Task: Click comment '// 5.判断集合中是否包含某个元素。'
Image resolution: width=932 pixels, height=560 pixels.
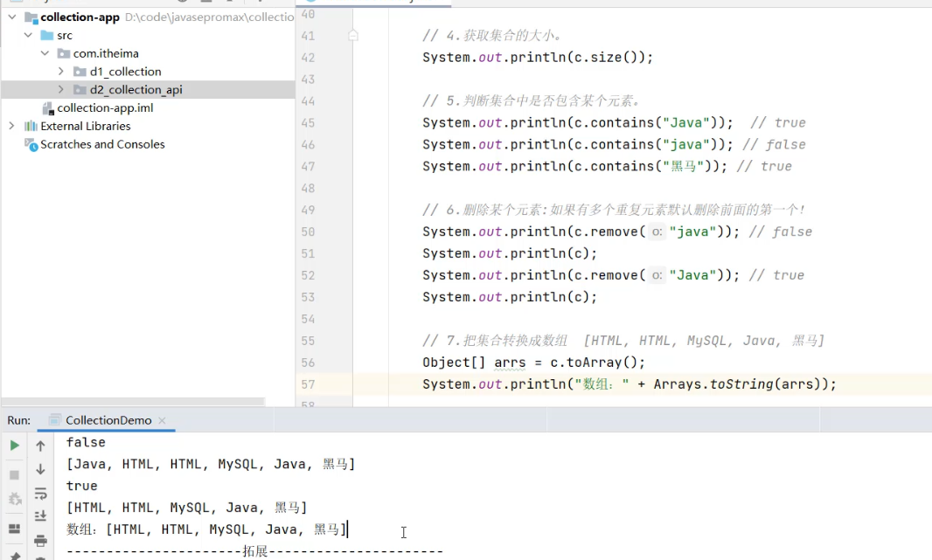Action: click(532, 101)
